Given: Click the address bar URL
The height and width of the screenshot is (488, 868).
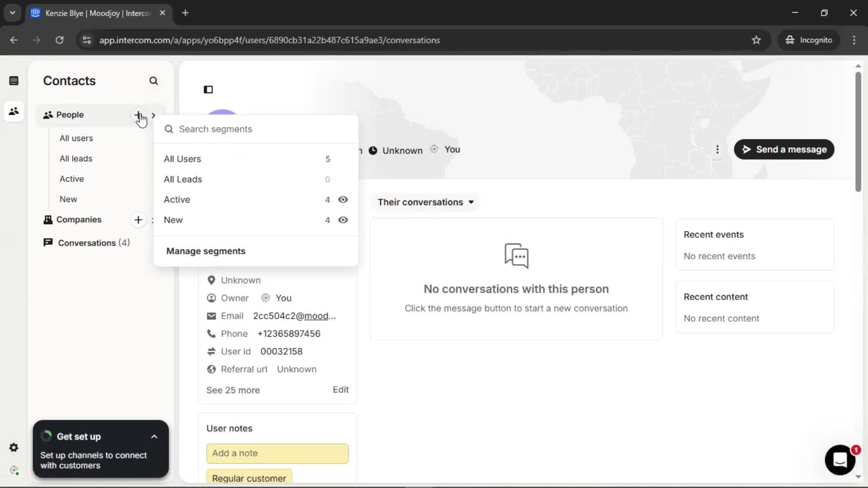Looking at the screenshot, I should point(269,40).
